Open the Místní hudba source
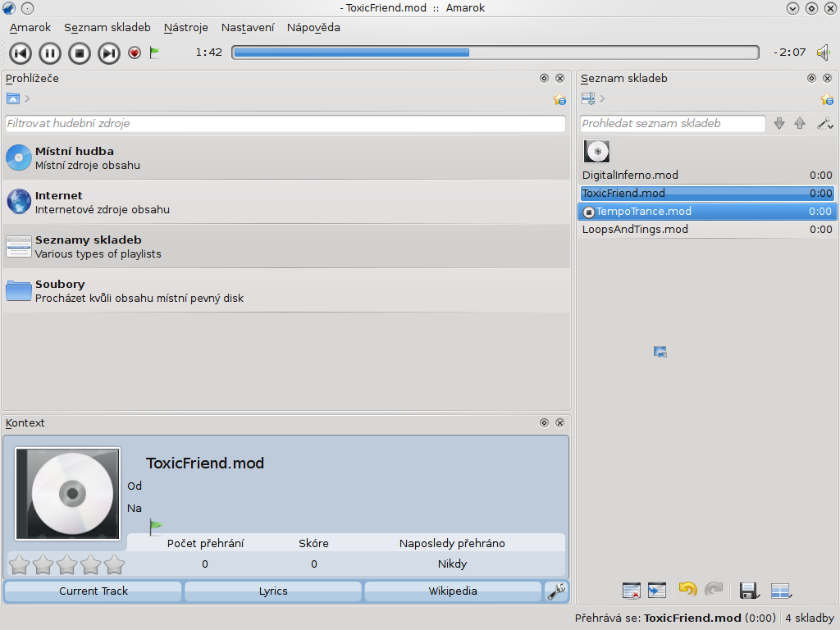 click(x=286, y=158)
